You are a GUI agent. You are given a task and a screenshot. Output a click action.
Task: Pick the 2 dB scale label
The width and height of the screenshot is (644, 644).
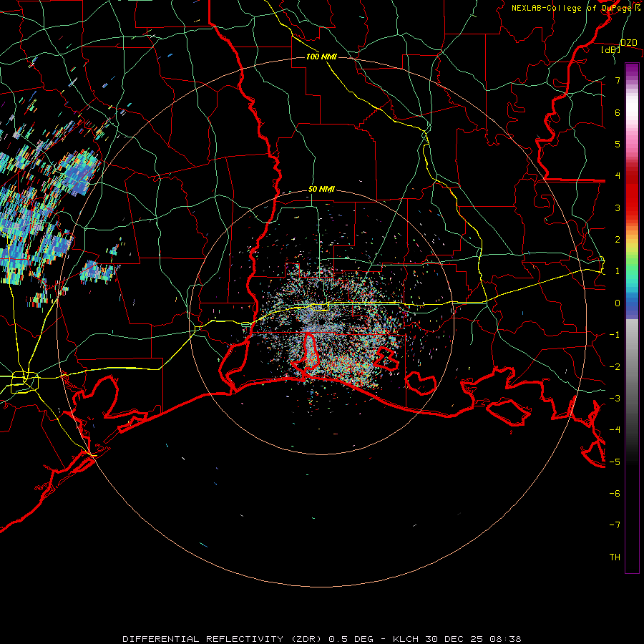click(618, 240)
